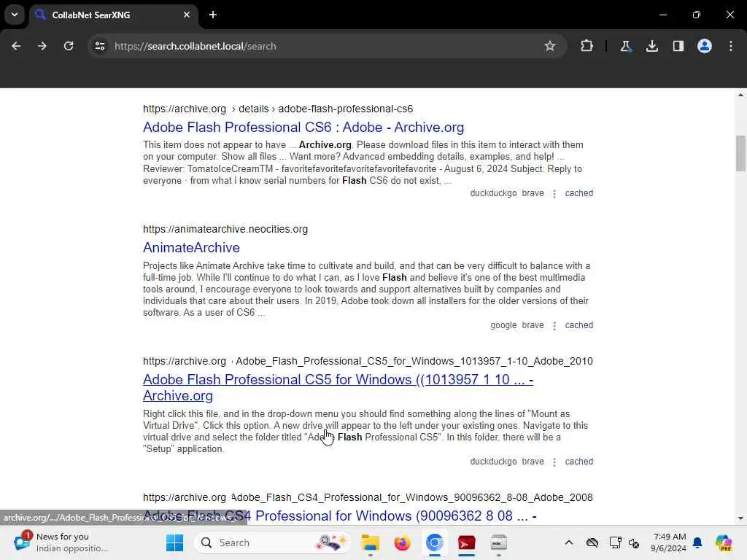Bookmark this page with the star icon

(550, 46)
